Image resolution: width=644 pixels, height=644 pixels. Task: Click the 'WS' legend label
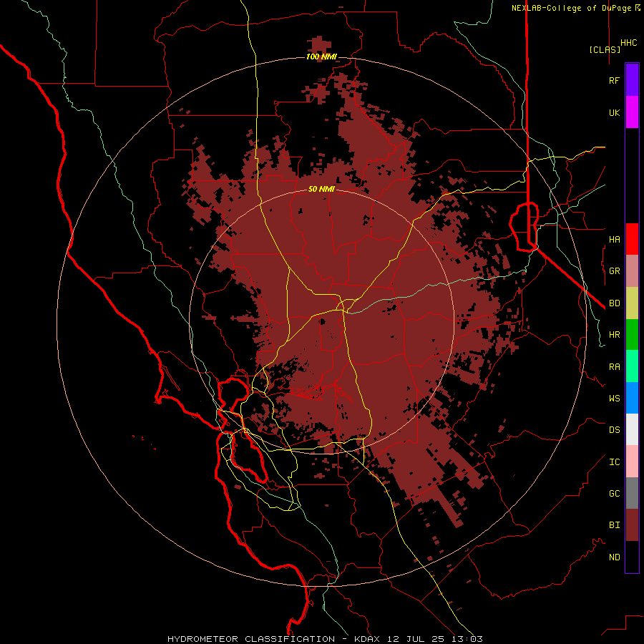click(614, 398)
